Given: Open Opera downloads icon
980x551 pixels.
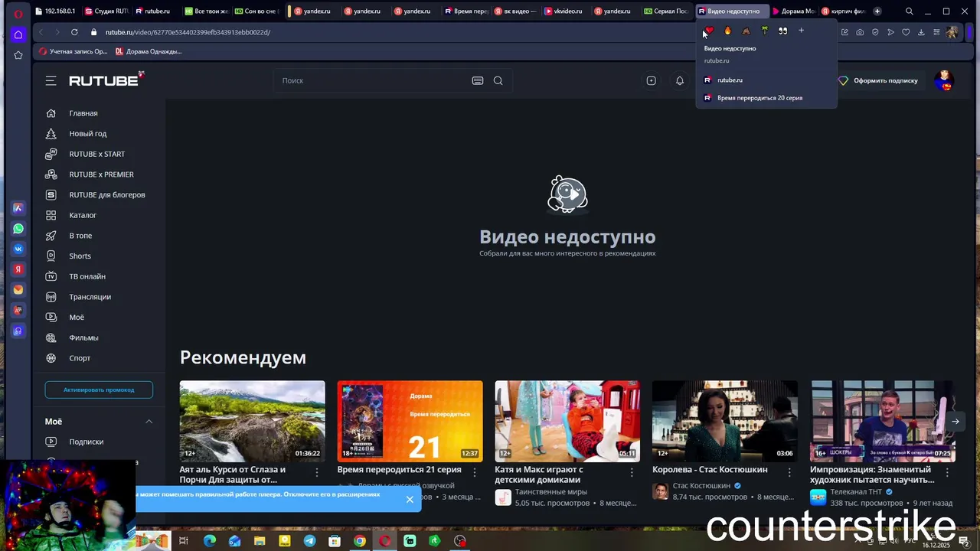Looking at the screenshot, I should [921, 32].
